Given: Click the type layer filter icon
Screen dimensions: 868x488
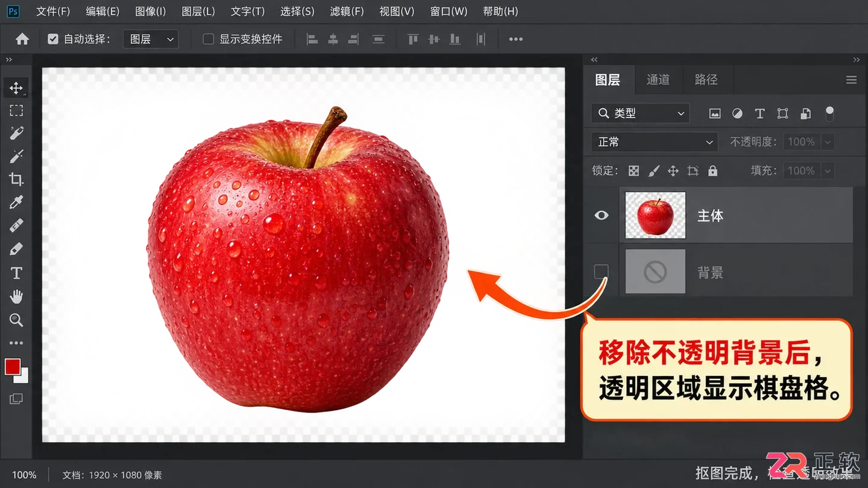Looking at the screenshot, I should pos(759,113).
